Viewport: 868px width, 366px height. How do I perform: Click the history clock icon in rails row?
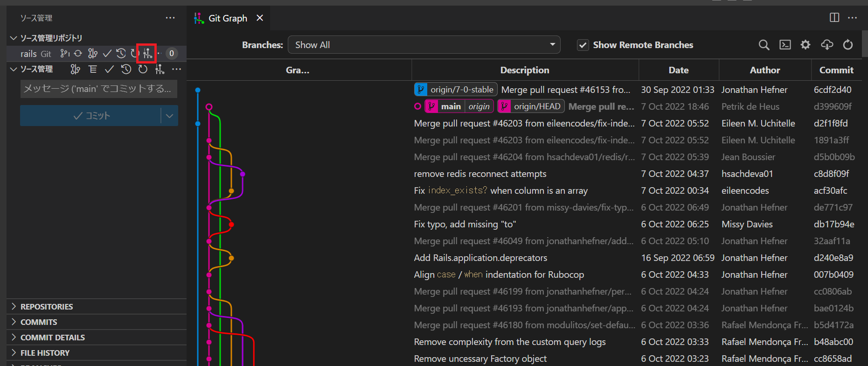(121, 54)
